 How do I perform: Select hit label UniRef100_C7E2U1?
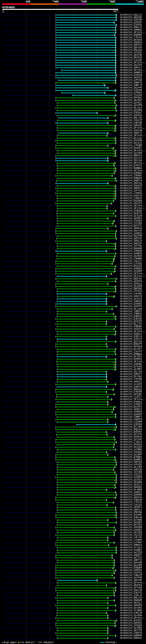click(131, 37)
